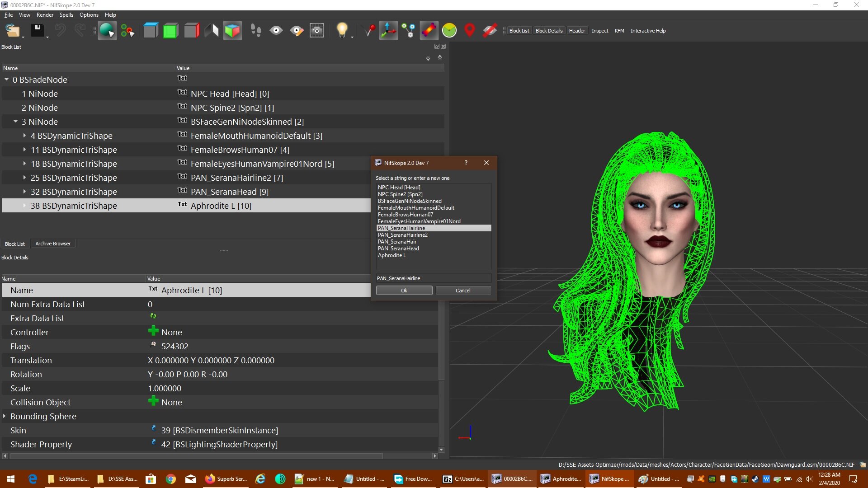Image resolution: width=868 pixels, height=488 pixels.
Task: Select PAN_SeranaHairline2 in string list
Action: point(434,235)
